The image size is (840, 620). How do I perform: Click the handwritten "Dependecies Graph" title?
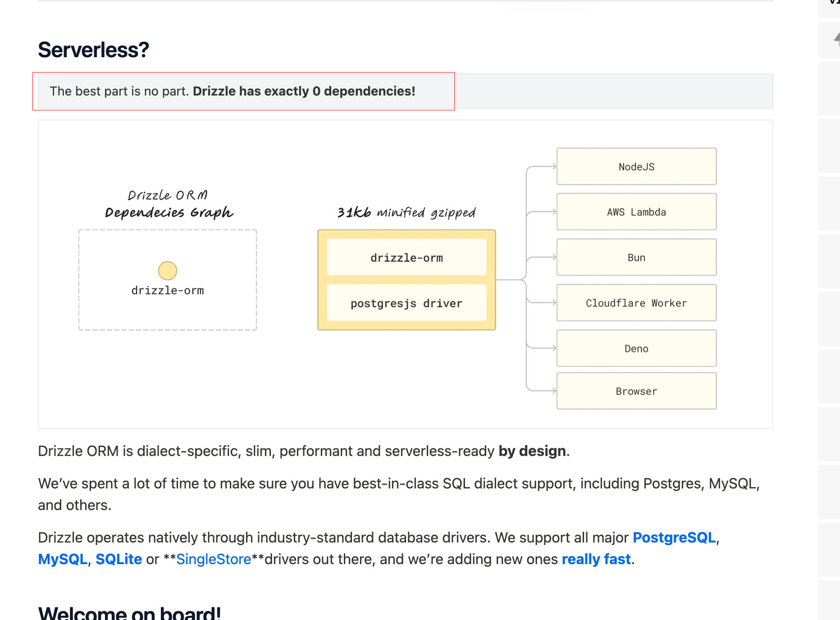[169, 212]
